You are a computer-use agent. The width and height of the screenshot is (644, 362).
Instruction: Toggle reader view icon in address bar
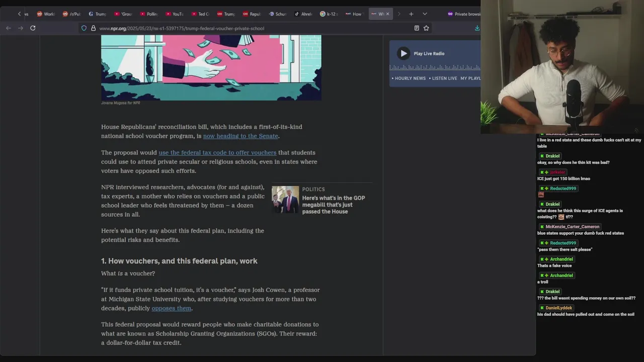coord(417,28)
